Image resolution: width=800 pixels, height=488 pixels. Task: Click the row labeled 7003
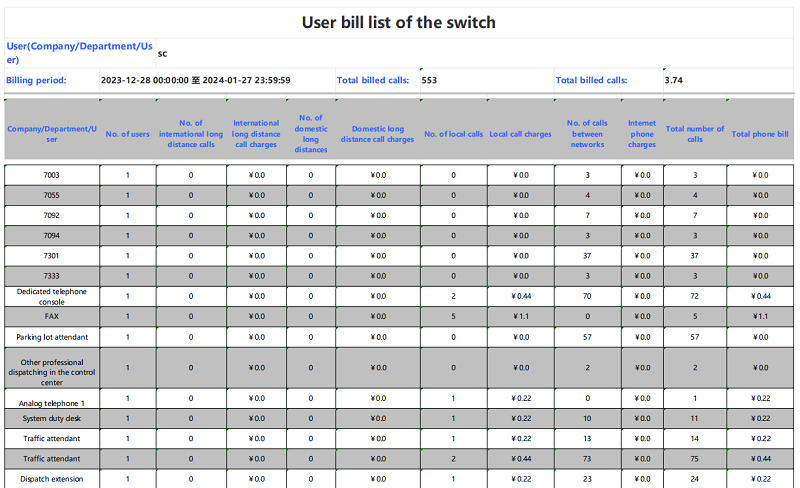51,175
